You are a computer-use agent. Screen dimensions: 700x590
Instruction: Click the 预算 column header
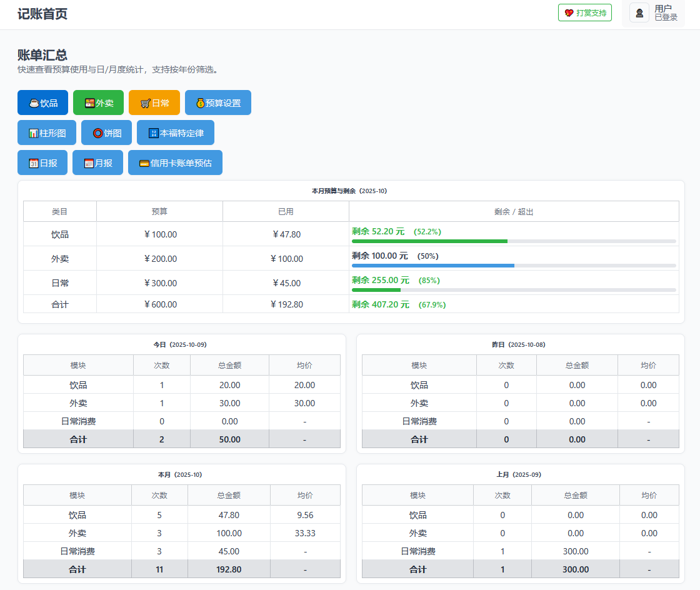click(159, 211)
